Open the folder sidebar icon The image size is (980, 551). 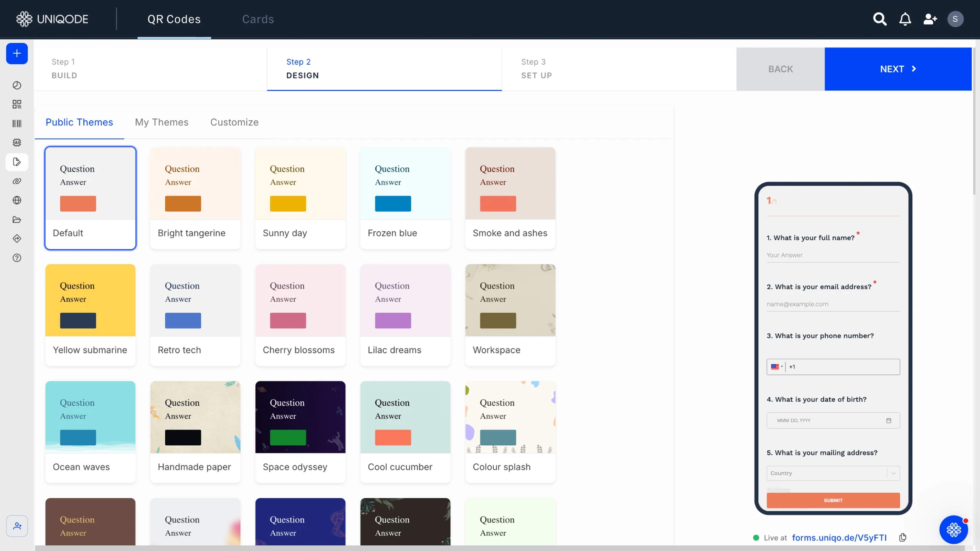17,219
